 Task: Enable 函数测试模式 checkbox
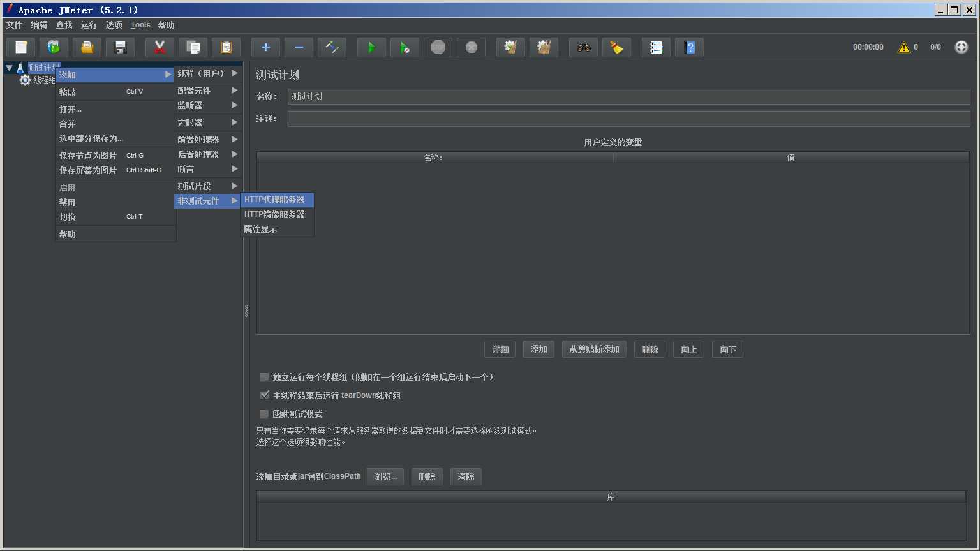click(x=264, y=414)
